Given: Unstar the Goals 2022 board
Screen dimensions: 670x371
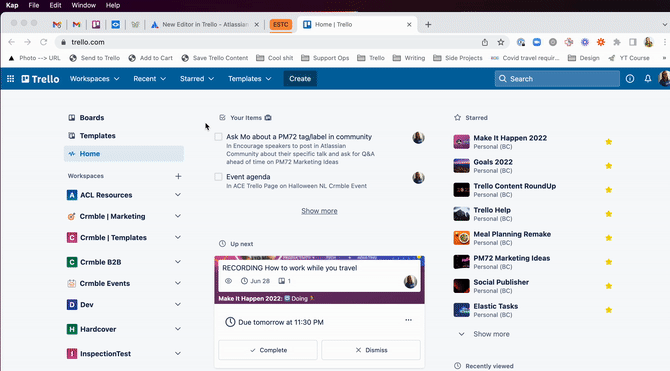Looking at the screenshot, I should tap(608, 166).
